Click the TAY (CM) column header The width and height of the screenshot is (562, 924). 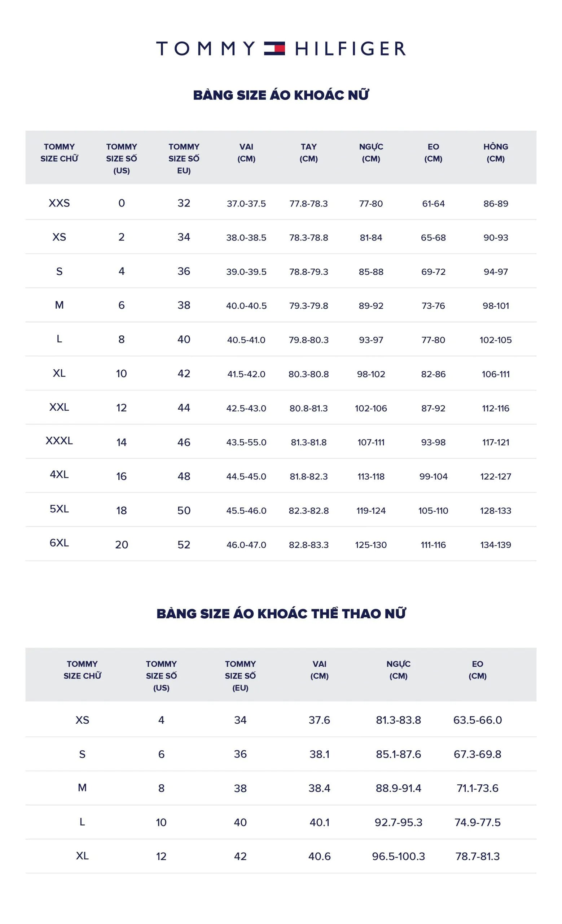pos(308,153)
